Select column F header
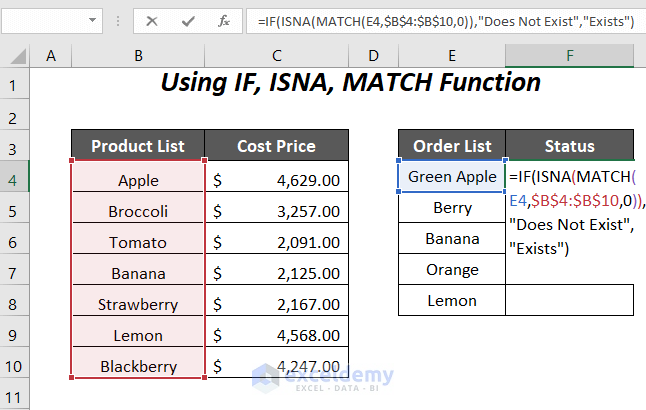The image size is (646, 410). [x=569, y=56]
